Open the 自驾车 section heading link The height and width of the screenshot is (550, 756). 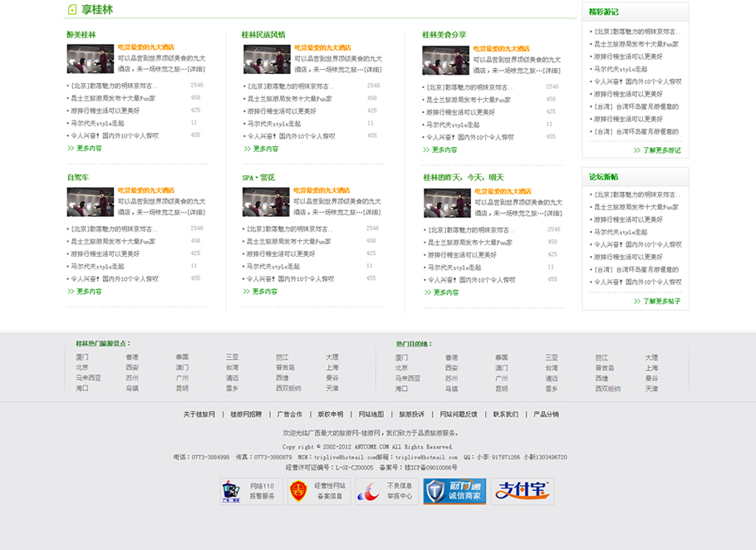(x=78, y=178)
